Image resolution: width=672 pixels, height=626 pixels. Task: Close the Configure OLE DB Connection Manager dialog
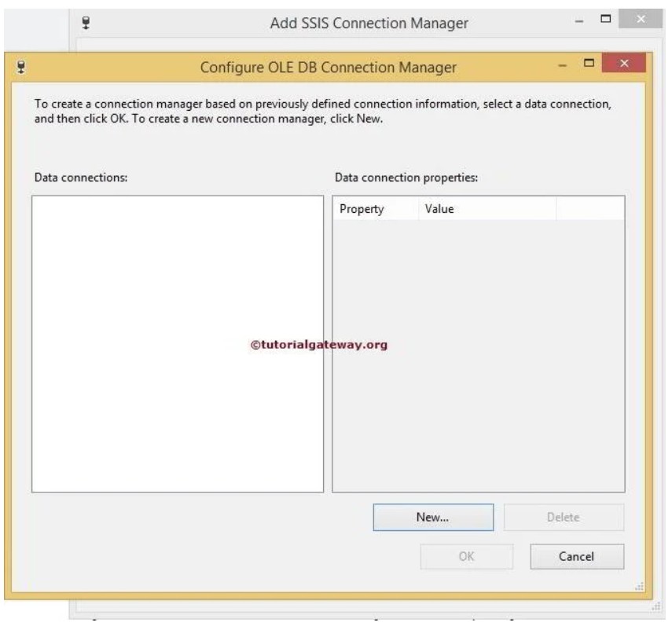[623, 63]
